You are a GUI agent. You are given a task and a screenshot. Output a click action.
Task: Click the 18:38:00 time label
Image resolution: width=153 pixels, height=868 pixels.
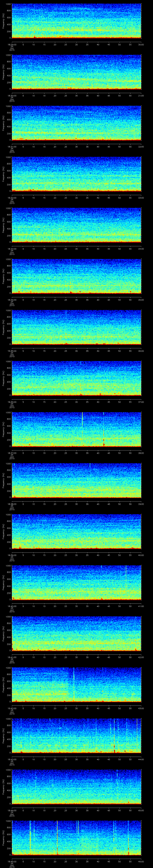click(x=12, y=504)
